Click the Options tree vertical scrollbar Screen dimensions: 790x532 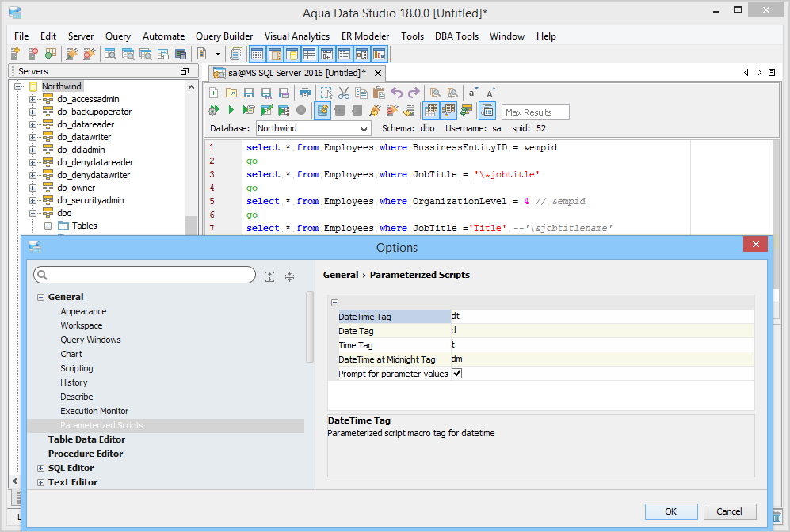(x=309, y=327)
